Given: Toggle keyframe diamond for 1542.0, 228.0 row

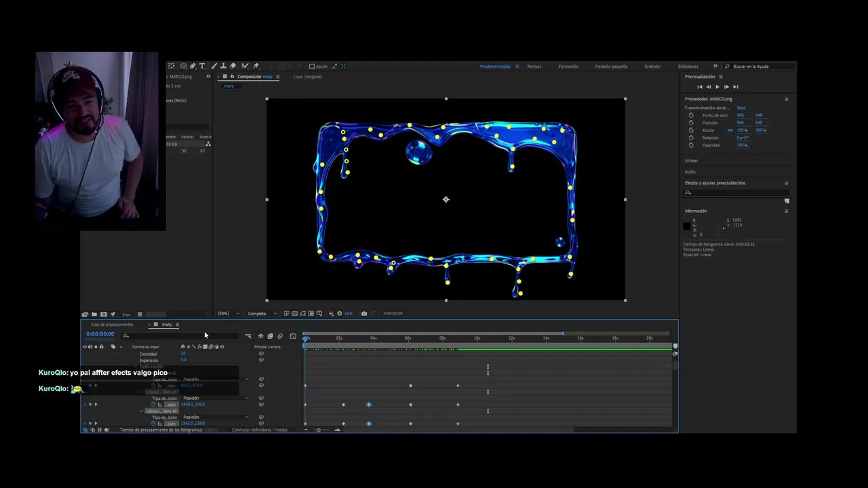Looking at the screenshot, I should click(x=90, y=424).
